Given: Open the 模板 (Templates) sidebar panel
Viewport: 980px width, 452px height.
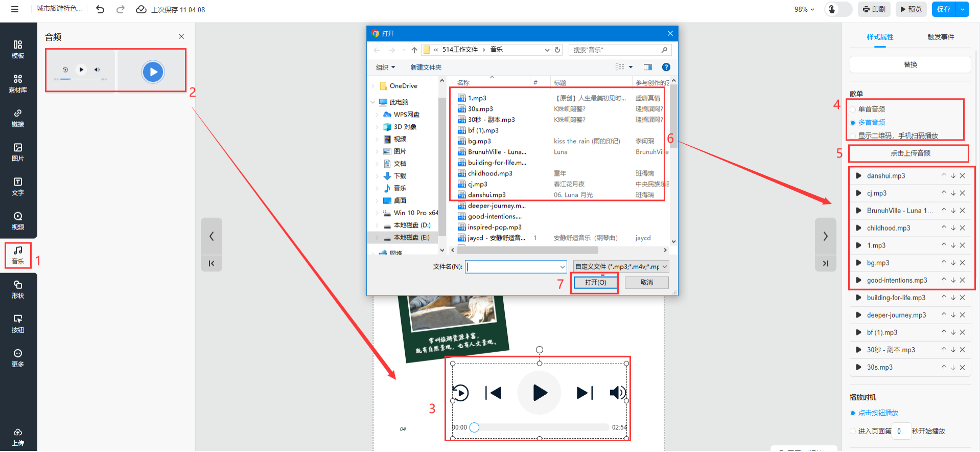Looking at the screenshot, I should tap(18, 49).
